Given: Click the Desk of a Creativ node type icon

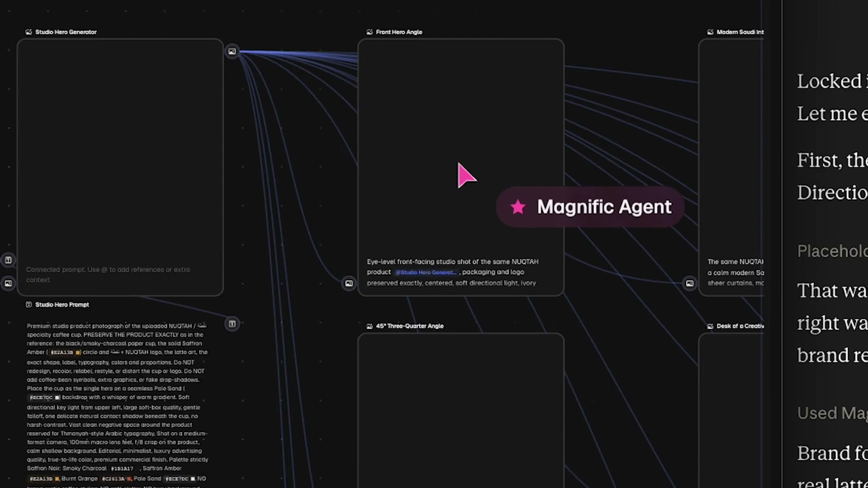Looking at the screenshot, I should tap(710, 326).
